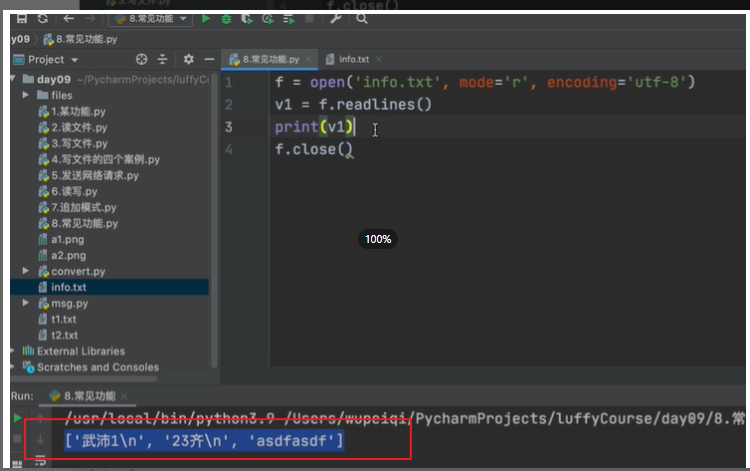This screenshot has width=750, height=471.
Task: Place cursor in print(v1) on line 3
Action: click(314, 127)
